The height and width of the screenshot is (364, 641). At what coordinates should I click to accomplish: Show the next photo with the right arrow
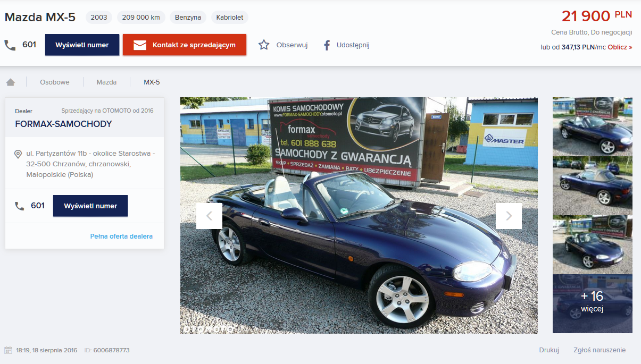point(509,216)
